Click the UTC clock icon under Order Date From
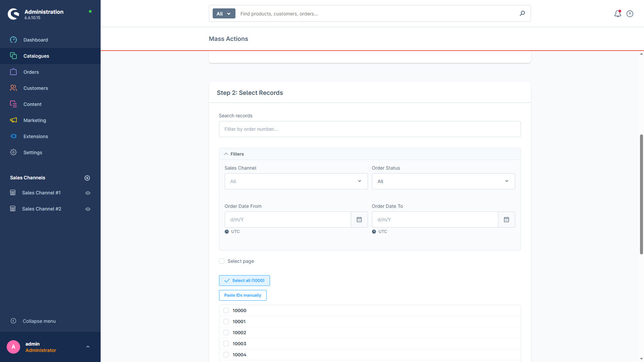644x362 pixels. (x=227, y=232)
